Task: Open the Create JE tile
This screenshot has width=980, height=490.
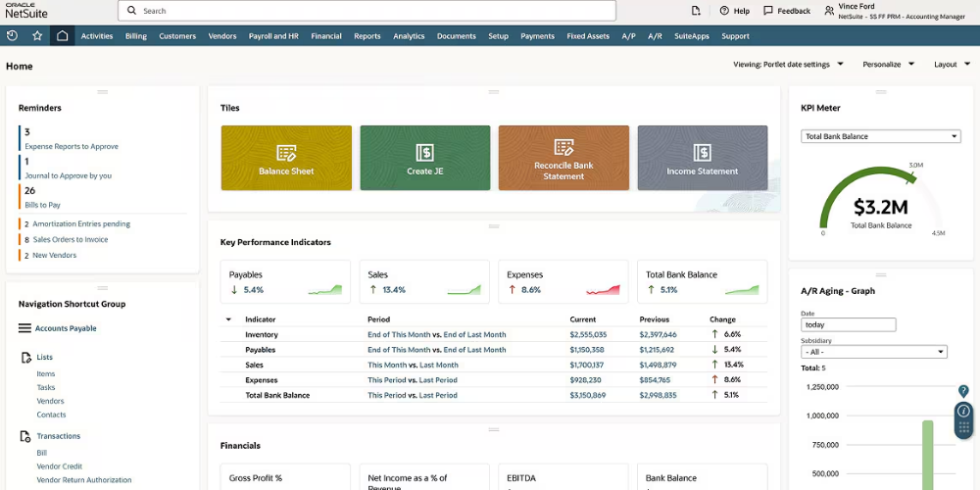Action: pos(425,158)
